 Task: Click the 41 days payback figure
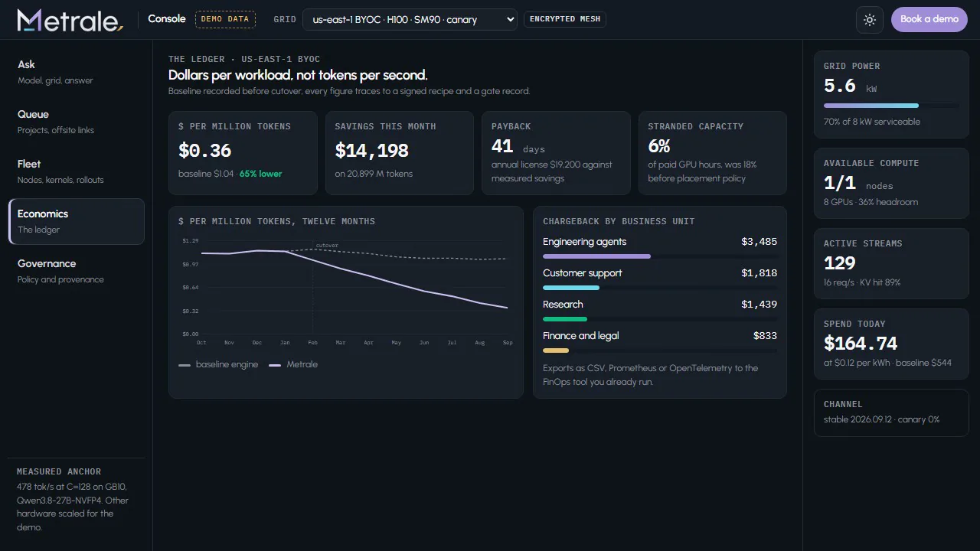point(518,146)
